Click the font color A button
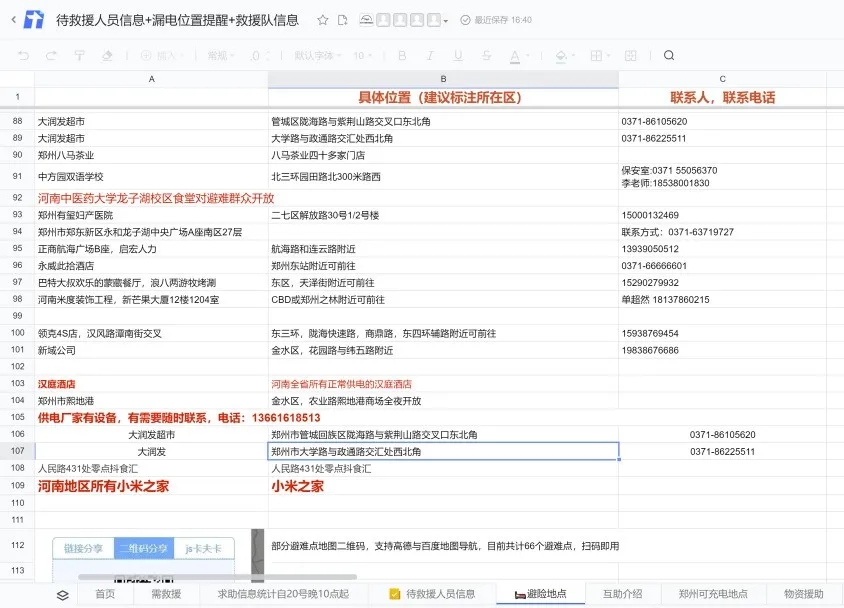 [x=515, y=55]
